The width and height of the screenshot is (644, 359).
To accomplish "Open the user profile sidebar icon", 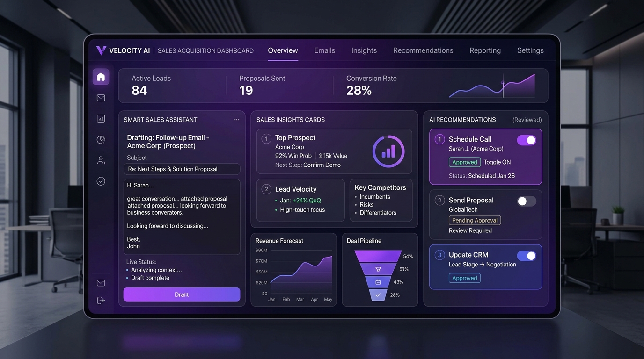I will (x=101, y=160).
